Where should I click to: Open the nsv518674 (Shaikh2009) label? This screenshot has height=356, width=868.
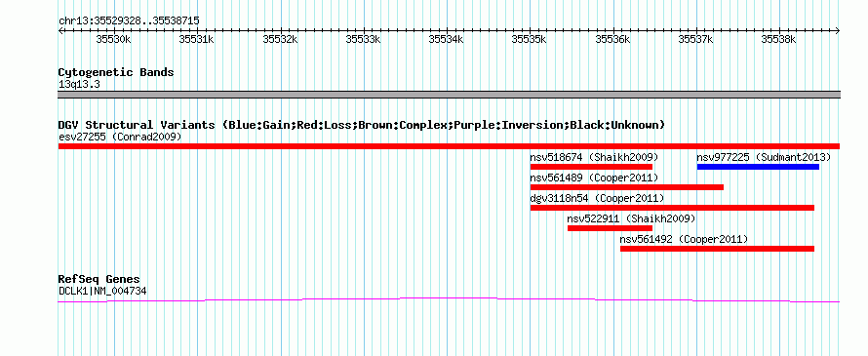(594, 157)
